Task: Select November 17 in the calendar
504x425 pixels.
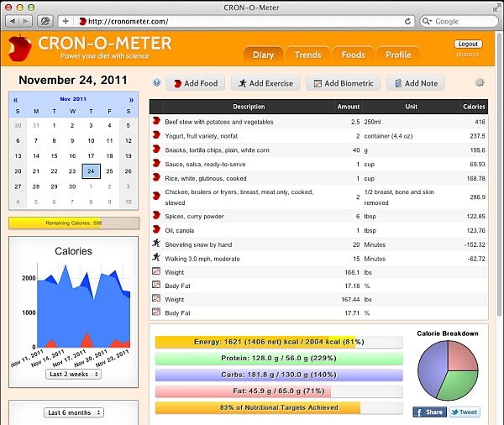Action: pyautogui.click(x=91, y=156)
